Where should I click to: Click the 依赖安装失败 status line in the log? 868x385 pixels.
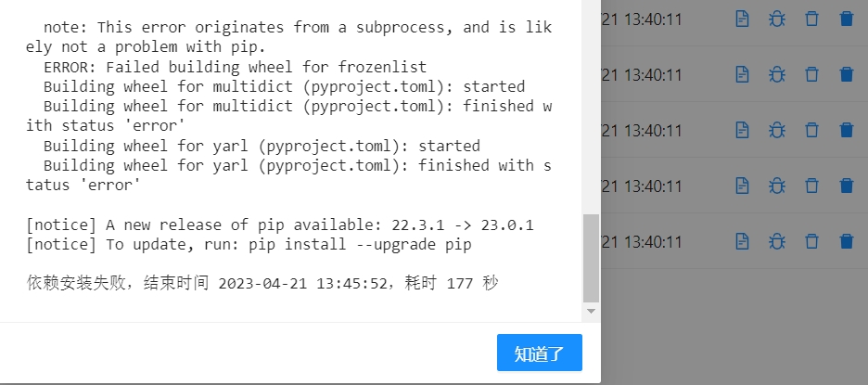pyautogui.click(x=262, y=283)
